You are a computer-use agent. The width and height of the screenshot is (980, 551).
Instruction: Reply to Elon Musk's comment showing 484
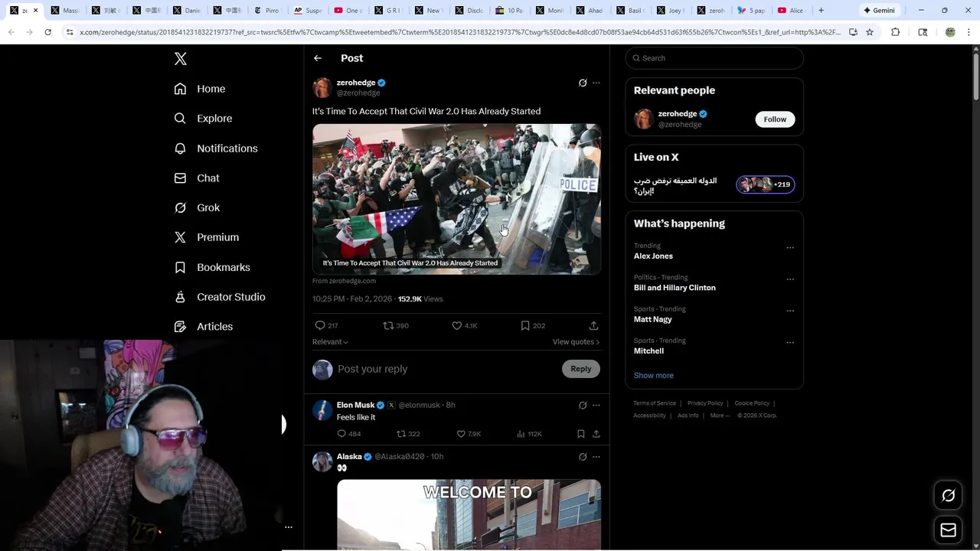(341, 434)
